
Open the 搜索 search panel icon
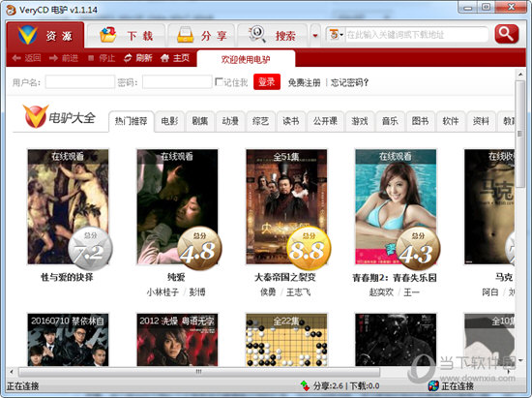click(x=257, y=34)
